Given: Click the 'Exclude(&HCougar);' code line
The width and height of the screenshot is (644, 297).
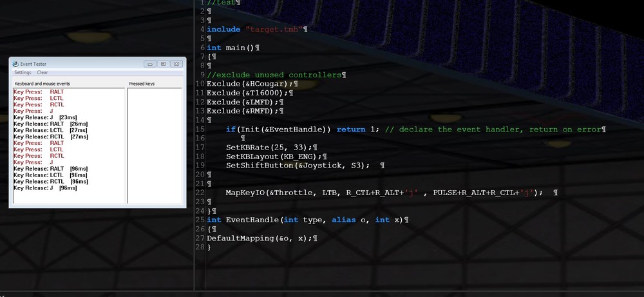Looking at the screenshot, I should (250, 84).
